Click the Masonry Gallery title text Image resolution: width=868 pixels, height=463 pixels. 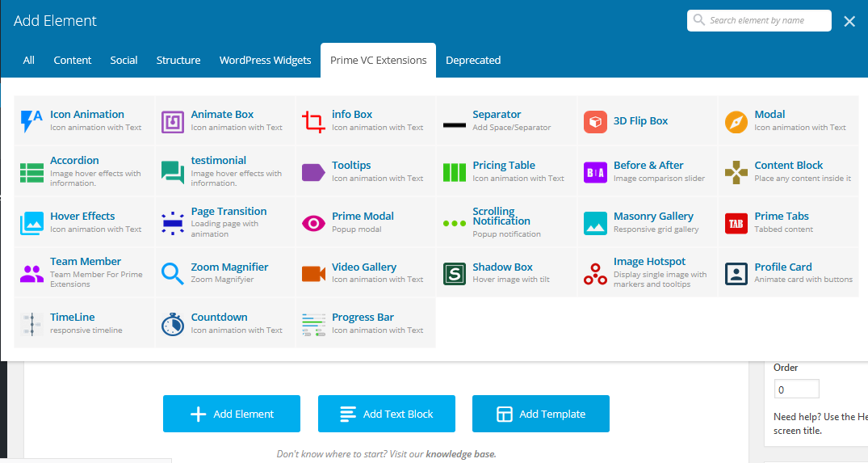point(653,216)
